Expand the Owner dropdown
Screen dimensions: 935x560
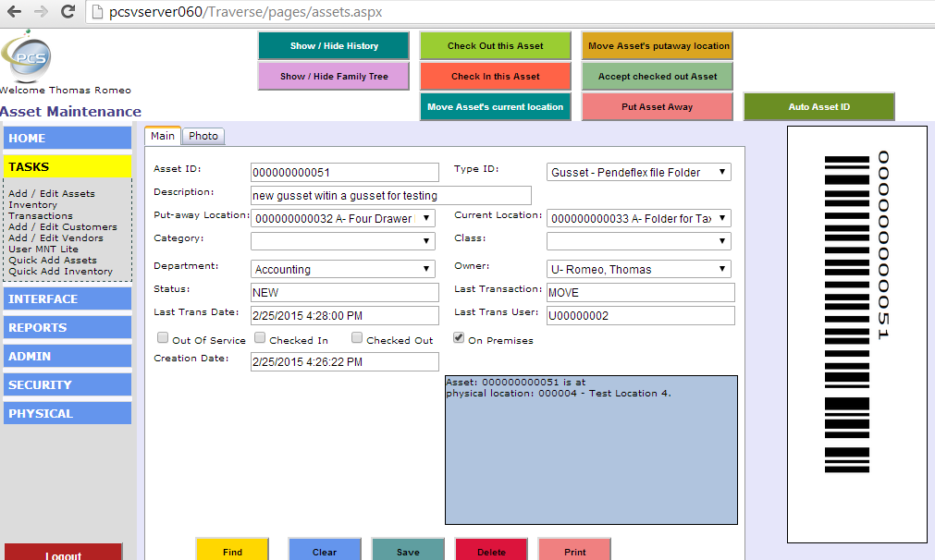639,269
